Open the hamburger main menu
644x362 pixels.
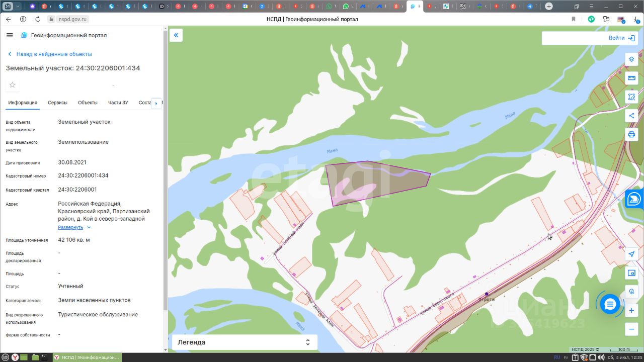coord(10,35)
